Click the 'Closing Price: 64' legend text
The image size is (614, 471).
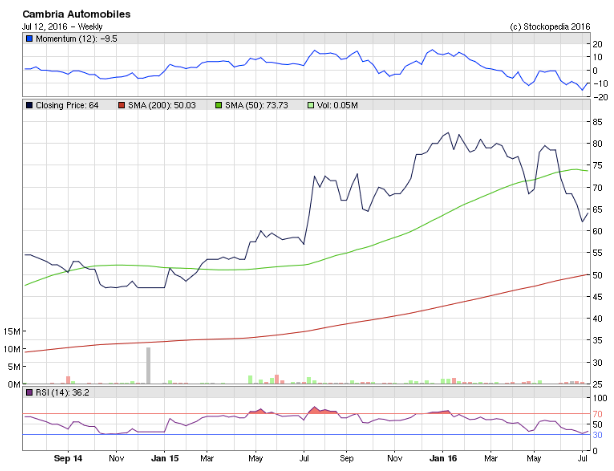(67, 105)
